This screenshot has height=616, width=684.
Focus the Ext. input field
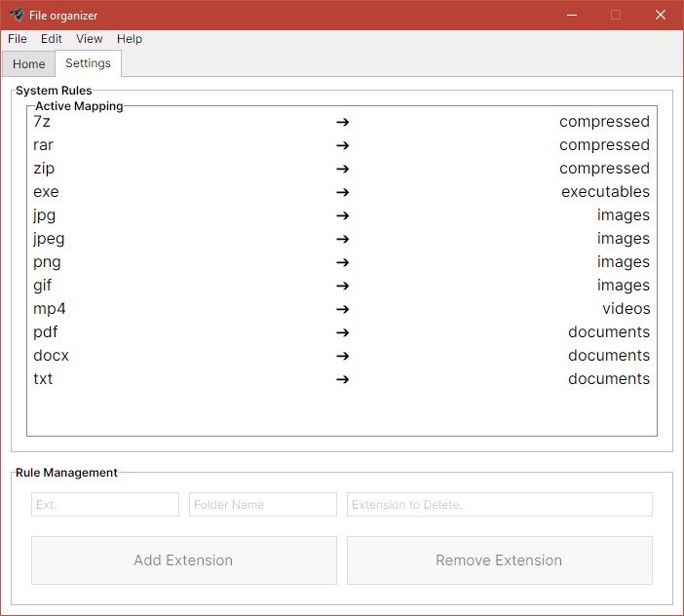pos(105,505)
